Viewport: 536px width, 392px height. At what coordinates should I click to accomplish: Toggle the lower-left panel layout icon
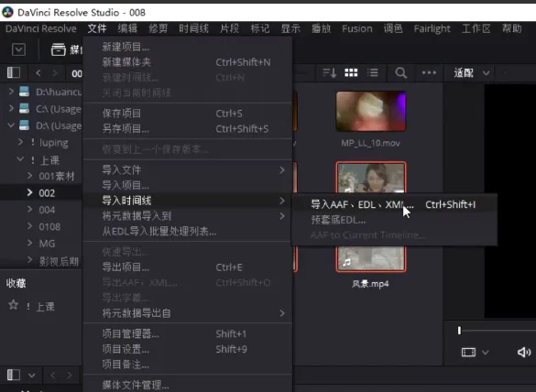[x=14, y=375]
